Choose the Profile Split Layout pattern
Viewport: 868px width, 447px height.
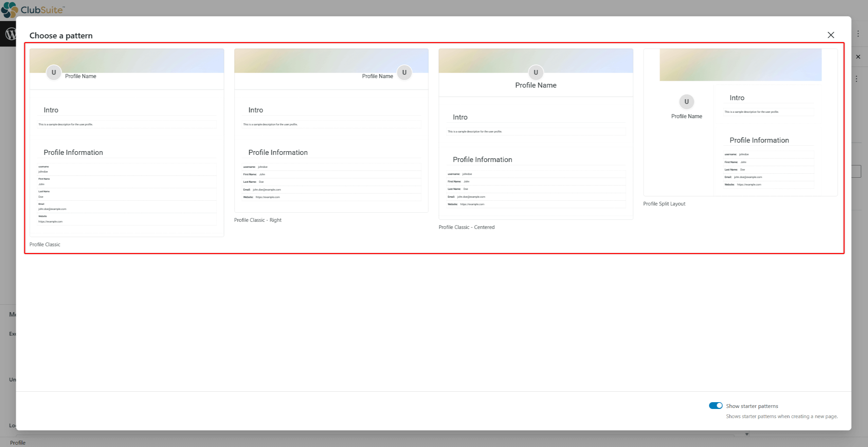point(741,122)
